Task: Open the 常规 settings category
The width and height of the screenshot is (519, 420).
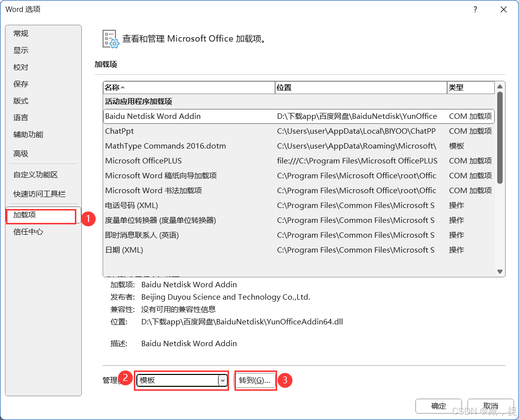Action: (43, 33)
